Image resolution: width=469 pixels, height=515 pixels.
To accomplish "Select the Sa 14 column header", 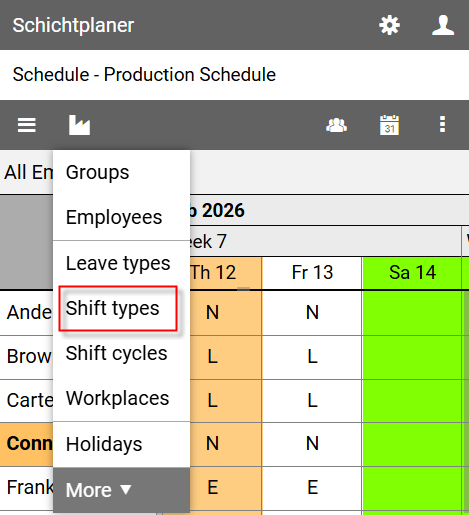I will pyautogui.click(x=412, y=273).
